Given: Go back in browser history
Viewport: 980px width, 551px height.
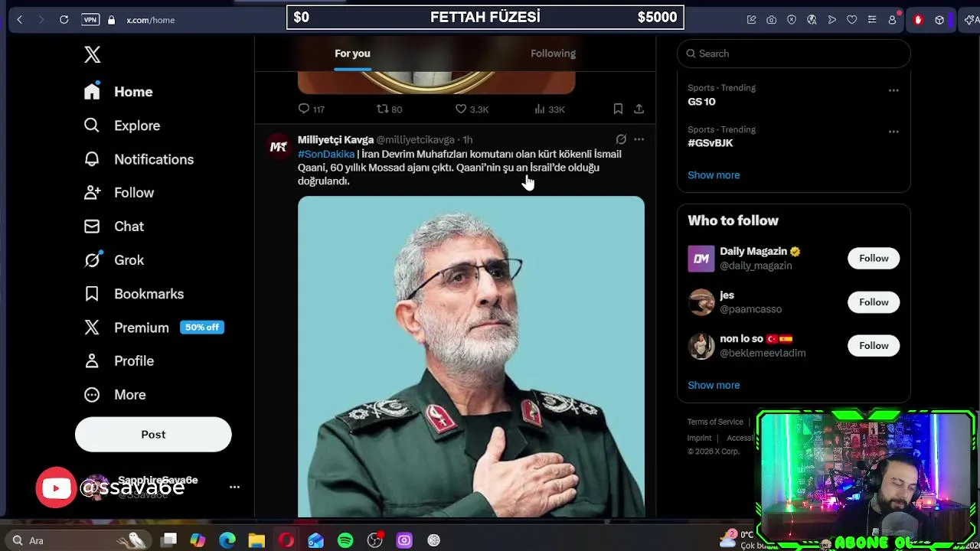Looking at the screenshot, I should point(20,20).
